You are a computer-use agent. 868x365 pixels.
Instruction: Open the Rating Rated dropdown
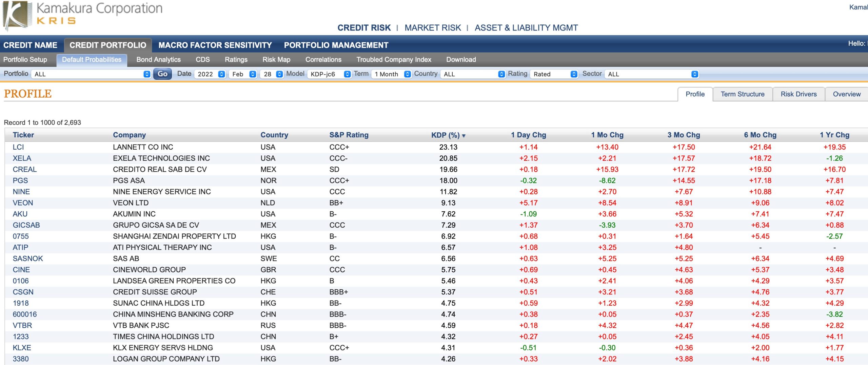click(x=554, y=74)
